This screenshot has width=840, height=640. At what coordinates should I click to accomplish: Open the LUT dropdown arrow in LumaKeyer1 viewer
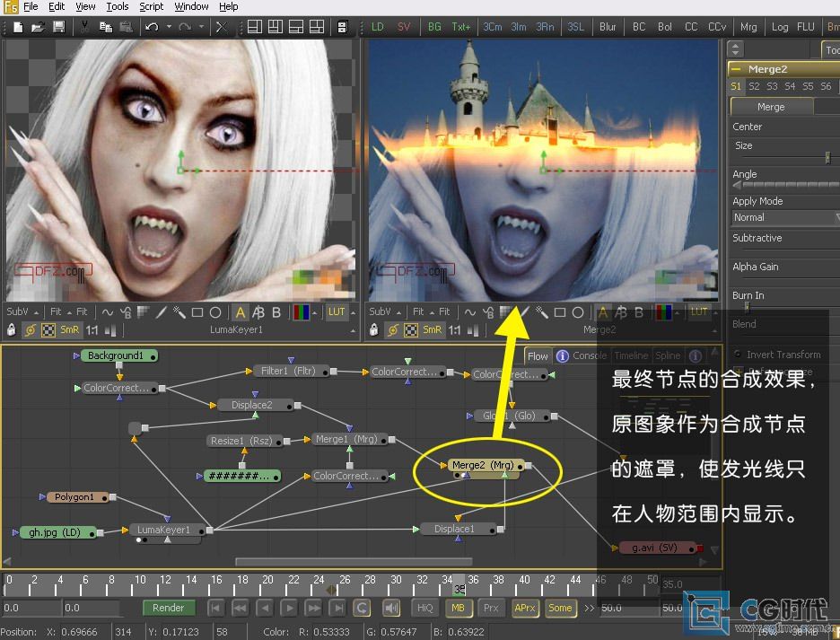[x=353, y=312]
